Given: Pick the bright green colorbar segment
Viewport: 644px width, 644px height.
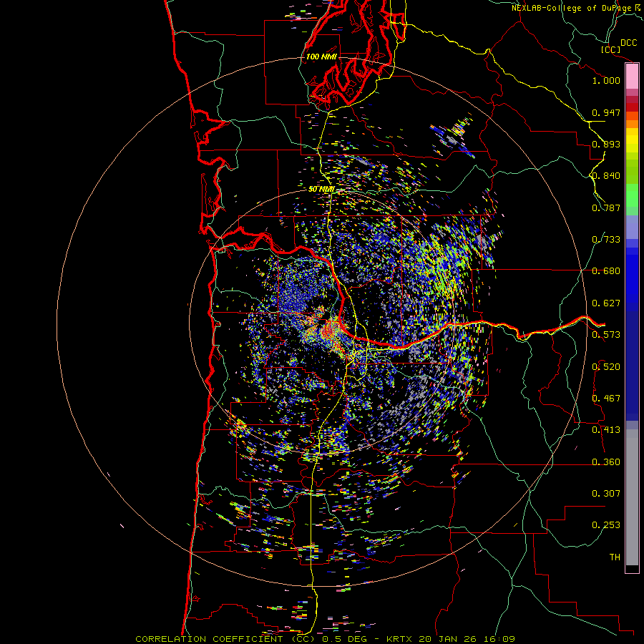Looking at the screenshot, I should (x=632, y=195).
